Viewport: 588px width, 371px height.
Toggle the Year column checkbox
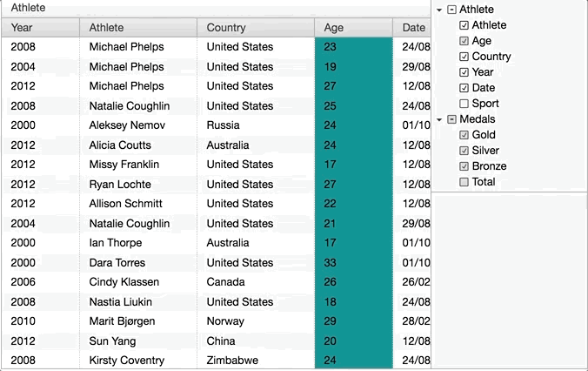[x=464, y=72]
